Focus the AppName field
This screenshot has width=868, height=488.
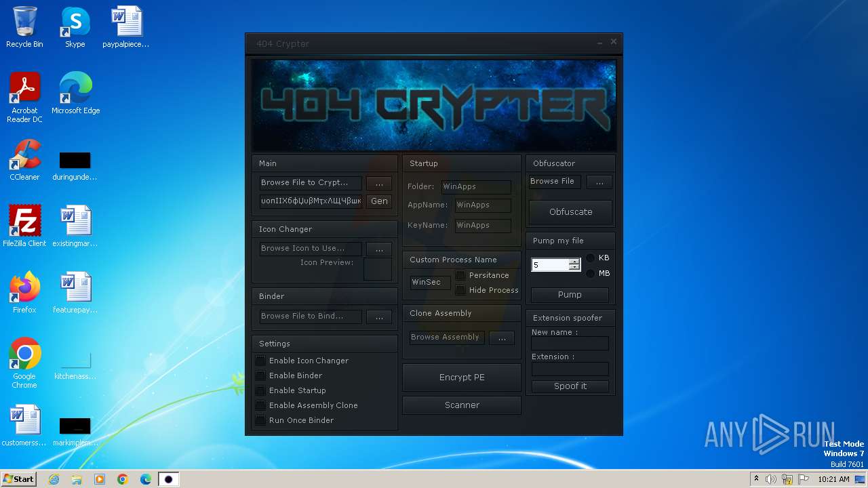point(483,205)
